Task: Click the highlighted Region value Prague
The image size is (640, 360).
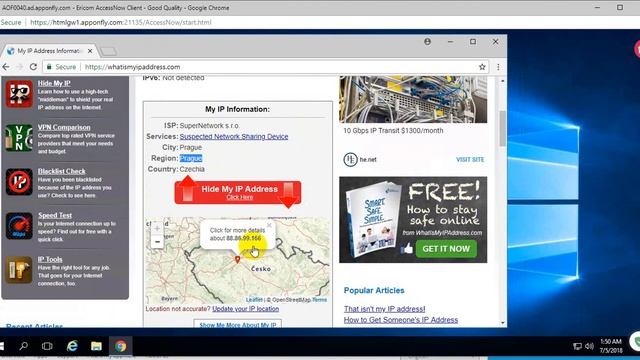Action: [x=191, y=158]
